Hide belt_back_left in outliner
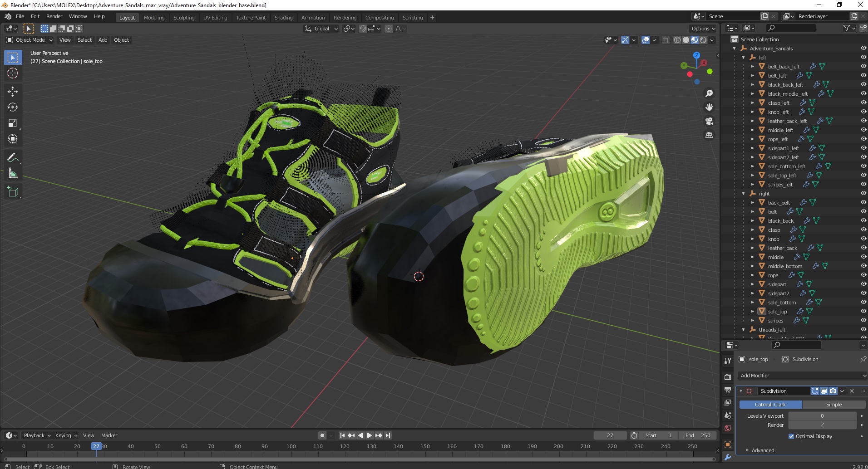 click(x=863, y=67)
